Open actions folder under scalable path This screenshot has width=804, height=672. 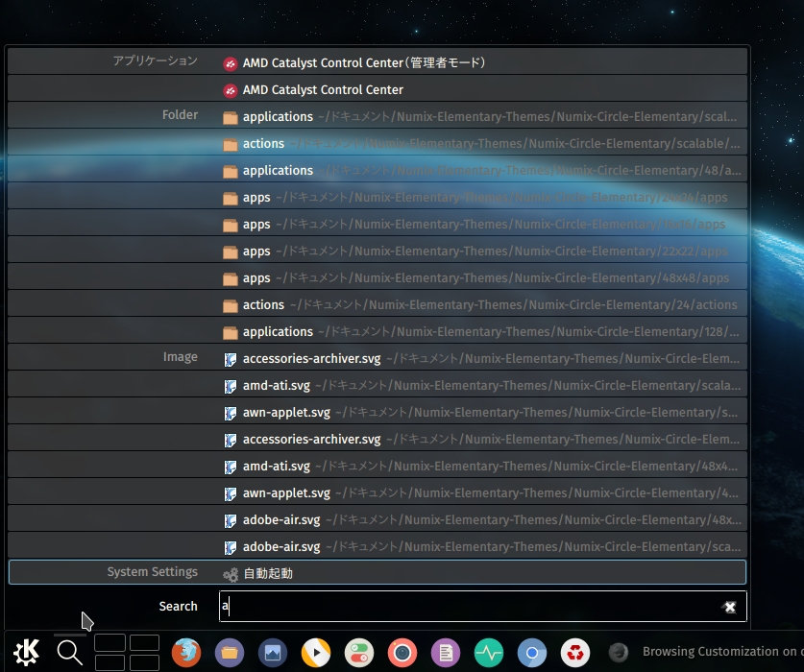coord(378,143)
